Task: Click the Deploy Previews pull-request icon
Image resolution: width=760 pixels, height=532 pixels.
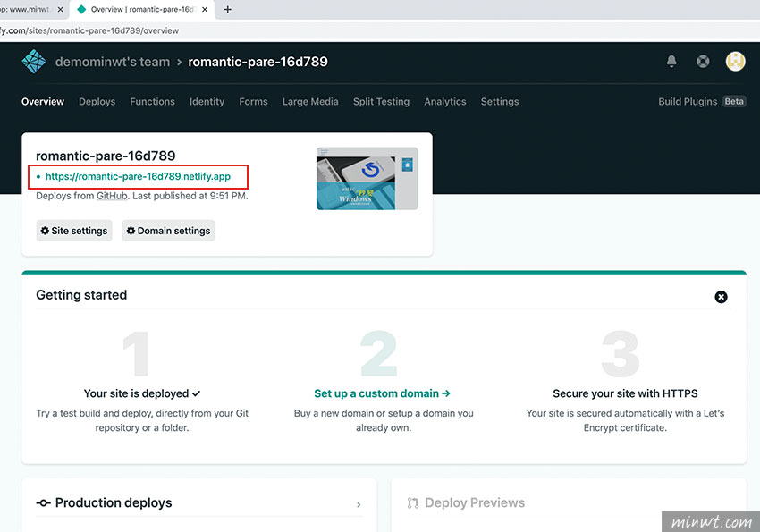Action: click(413, 502)
